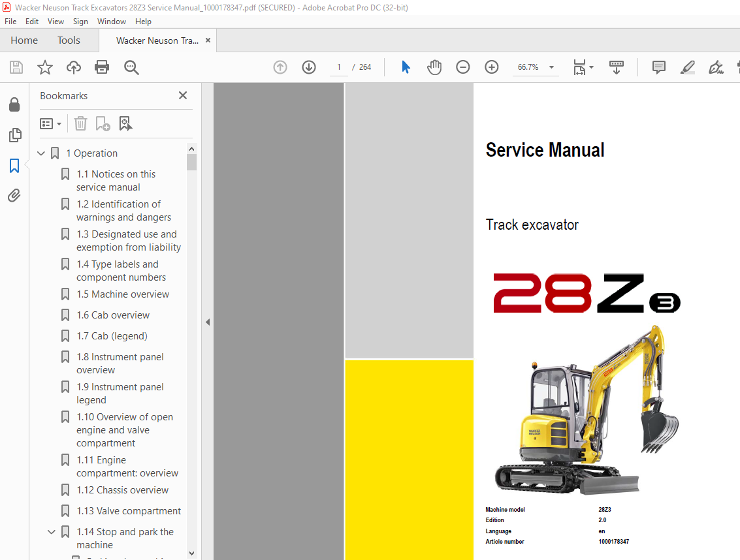Find the current bookmark
This screenshot has height=560, width=740.
[125, 123]
